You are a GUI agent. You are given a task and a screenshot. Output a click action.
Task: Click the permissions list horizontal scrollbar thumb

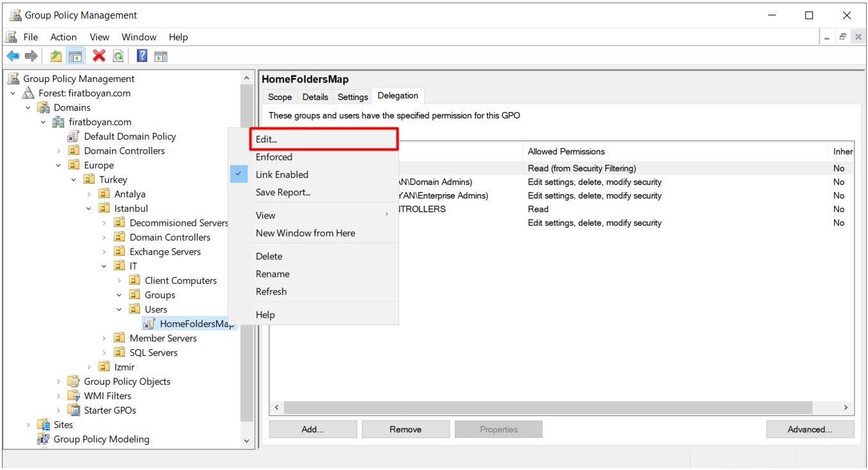(x=548, y=407)
